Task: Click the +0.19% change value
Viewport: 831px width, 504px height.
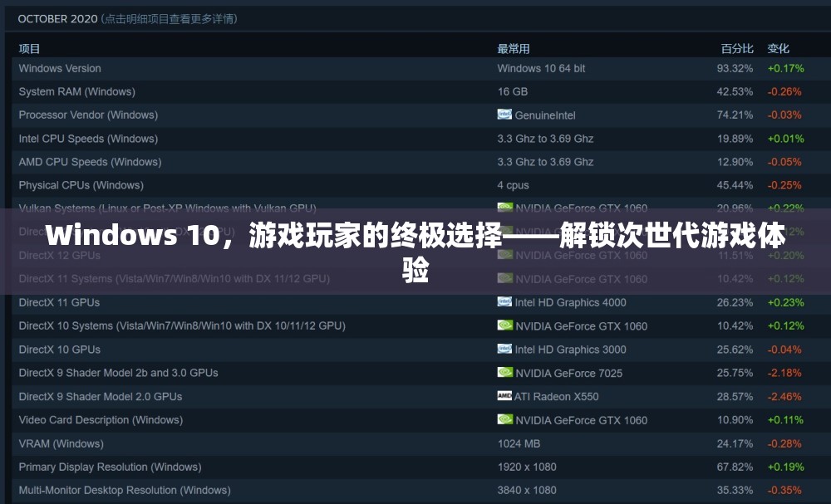Action: click(786, 467)
